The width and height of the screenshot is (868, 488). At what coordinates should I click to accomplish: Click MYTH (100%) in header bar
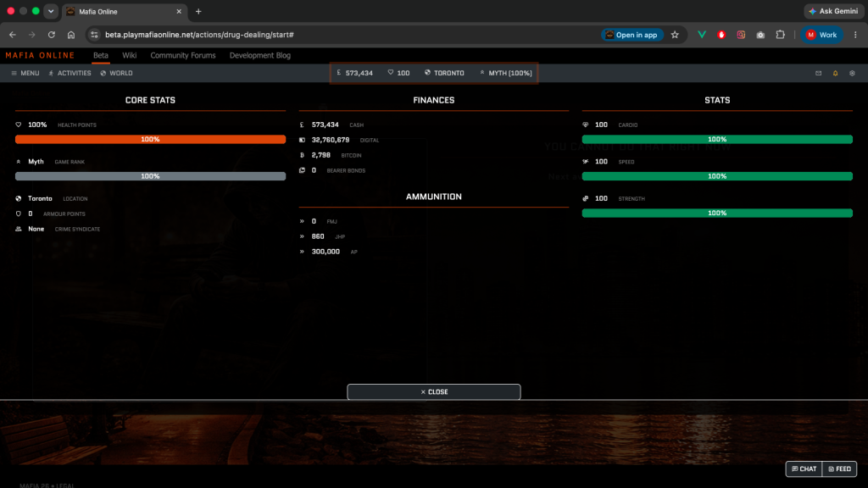[x=506, y=73]
